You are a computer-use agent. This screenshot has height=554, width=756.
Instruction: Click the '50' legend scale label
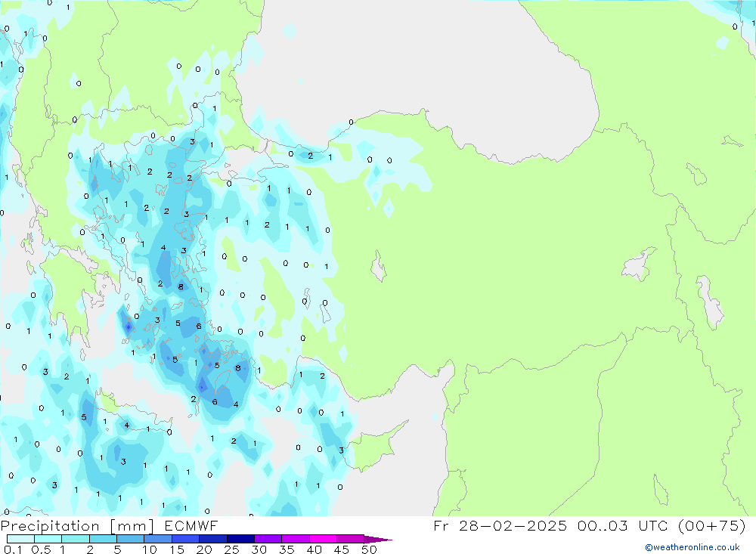tap(370, 549)
